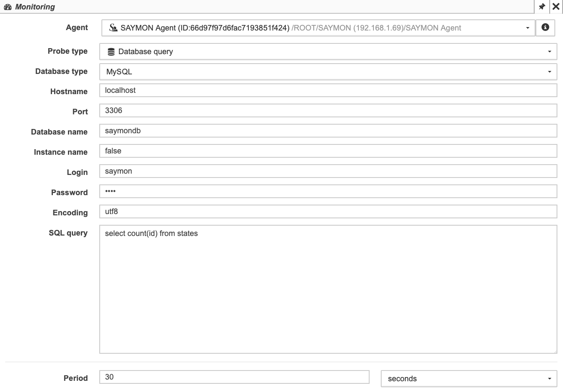Click the Encoding input field
Viewport: 563px width, 392px height.
(x=328, y=211)
